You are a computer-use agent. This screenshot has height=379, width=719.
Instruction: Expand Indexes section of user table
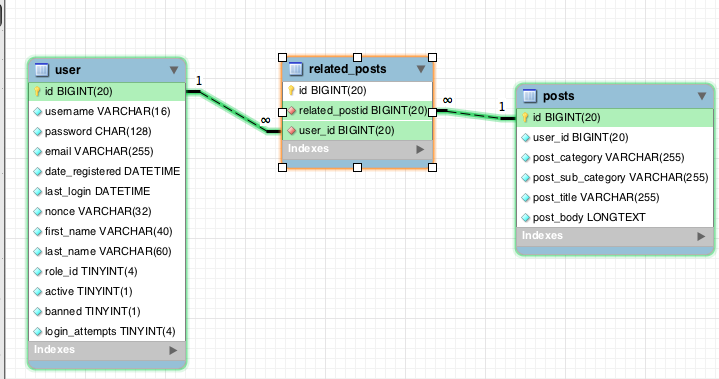click(x=172, y=350)
